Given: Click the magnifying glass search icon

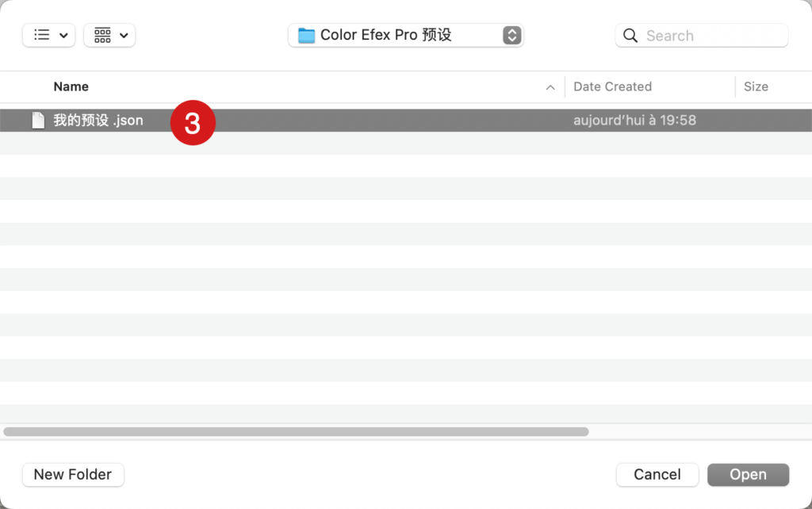Looking at the screenshot, I should coord(630,35).
